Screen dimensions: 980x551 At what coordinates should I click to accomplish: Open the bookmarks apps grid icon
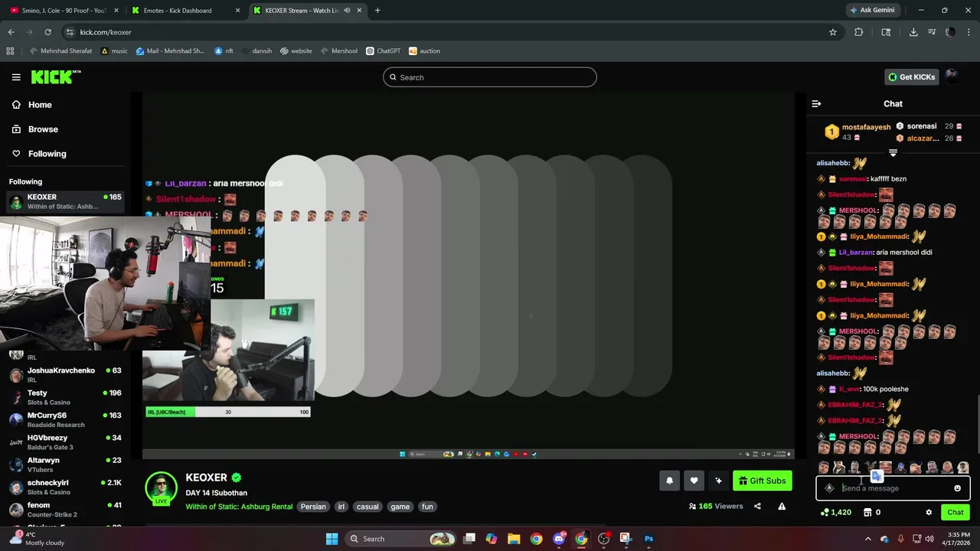pyautogui.click(x=10, y=51)
